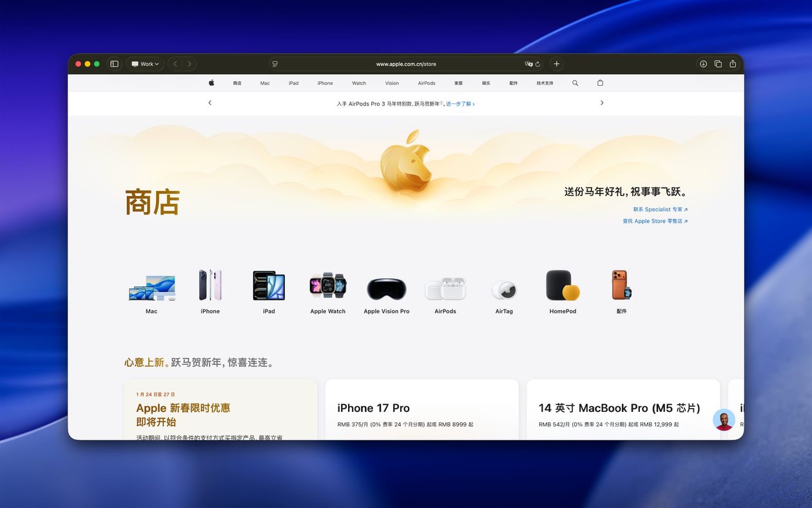This screenshot has width=812, height=508.
Task: Click the Apple logo in the navigation bar
Action: (211, 83)
